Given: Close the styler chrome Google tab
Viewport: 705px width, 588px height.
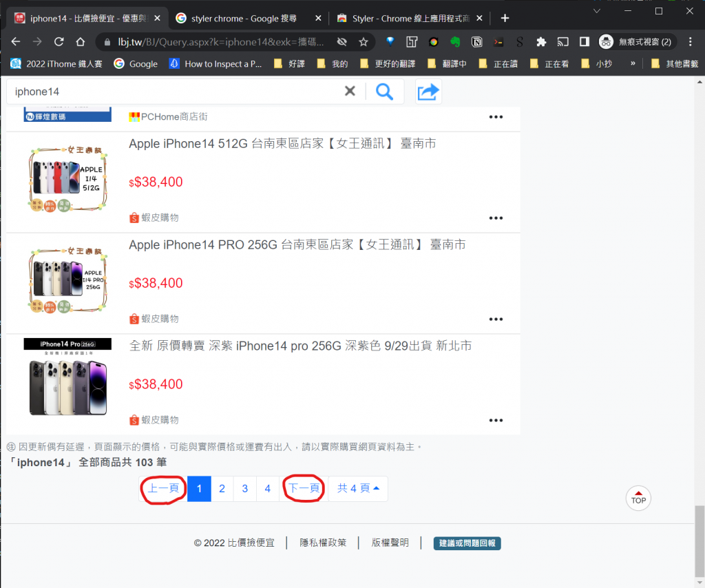Looking at the screenshot, I should point(318,18).
